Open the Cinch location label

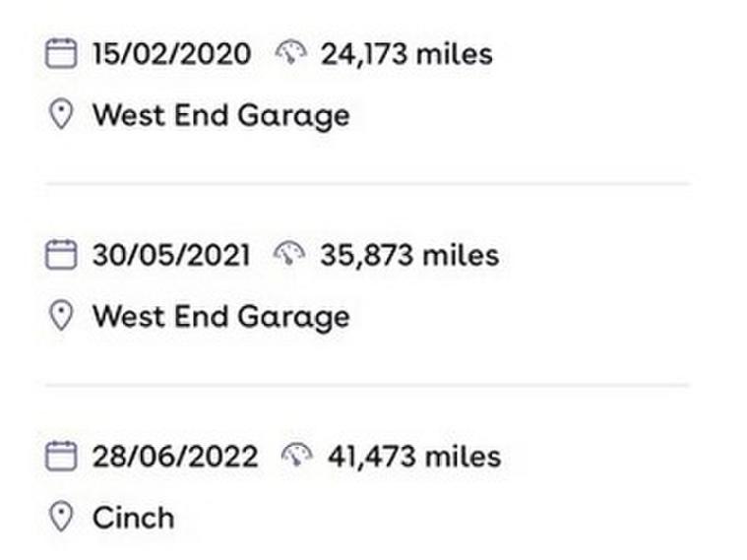pos(133,518)
